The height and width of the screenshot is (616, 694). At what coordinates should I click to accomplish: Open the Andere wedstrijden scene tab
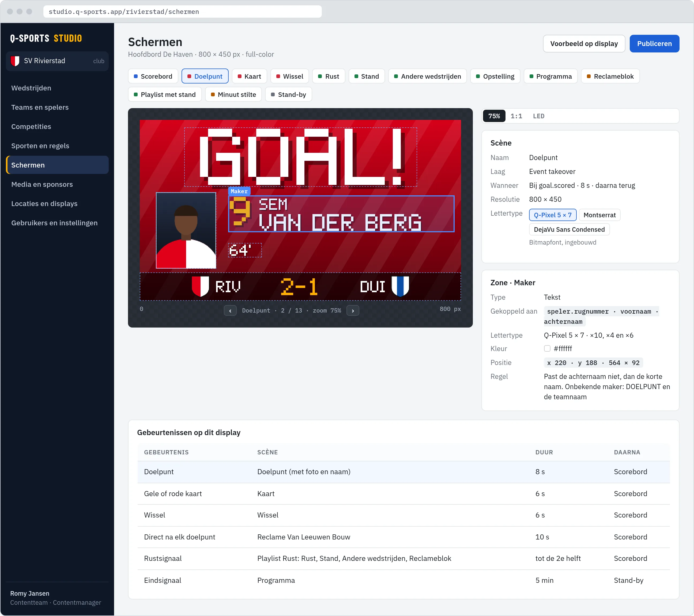pos(428,76)
